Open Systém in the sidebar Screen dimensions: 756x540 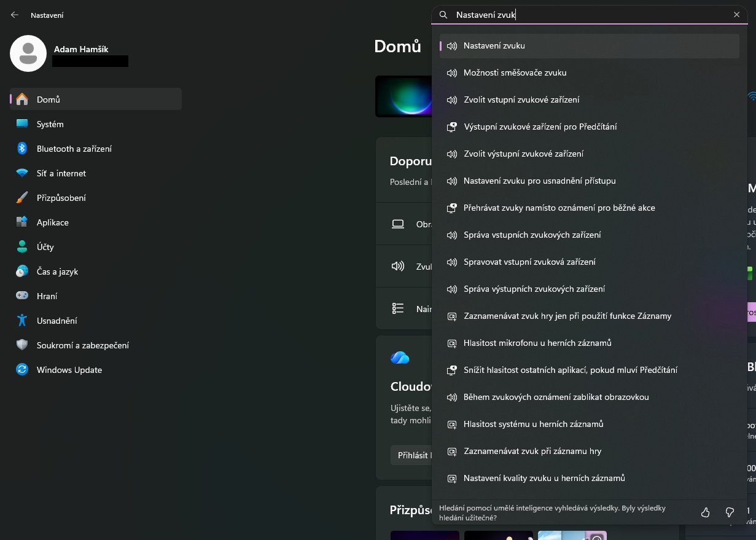coord(50,124)
